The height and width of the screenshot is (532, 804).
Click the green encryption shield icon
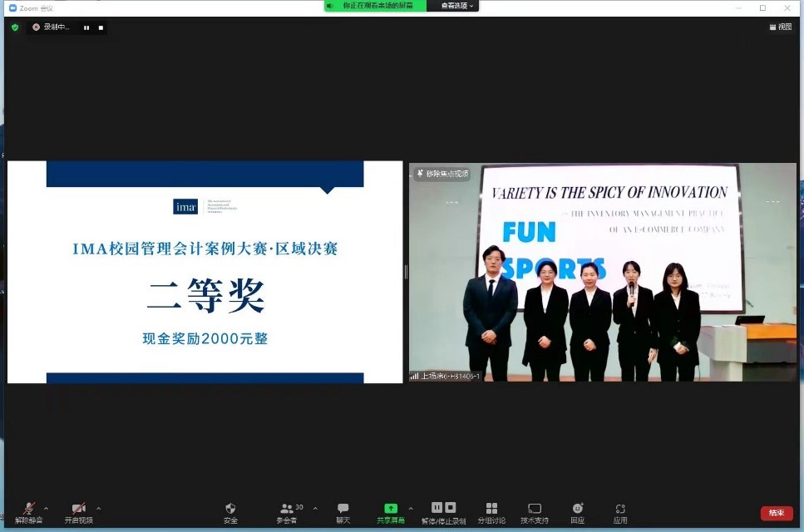pyautogui.click(x=15, y=27)
